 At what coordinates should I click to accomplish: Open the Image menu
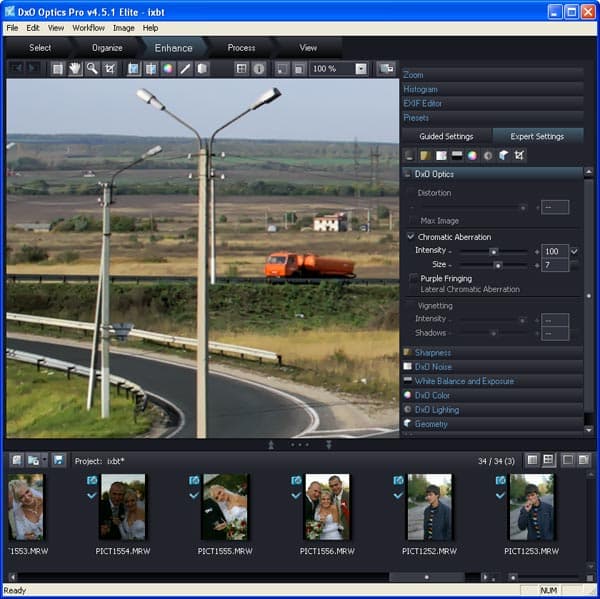[124, 28]
